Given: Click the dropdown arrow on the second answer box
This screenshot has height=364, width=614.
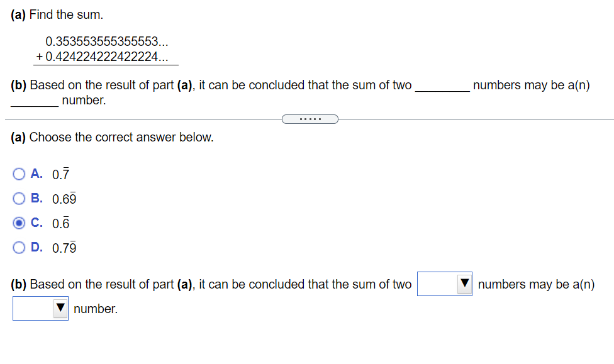Looking at the screenshot, I should coord(61,308).
